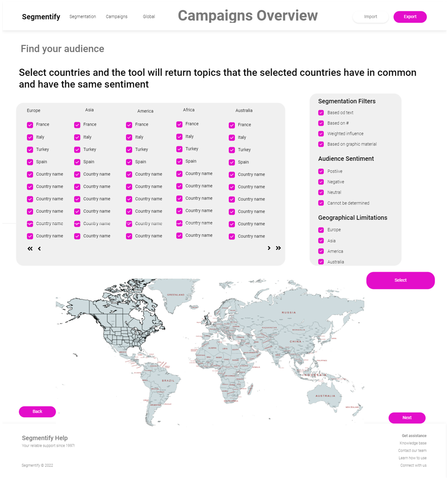Open the Segmentation menu item
The image size is (448, 481).
(x=83, y=17)
